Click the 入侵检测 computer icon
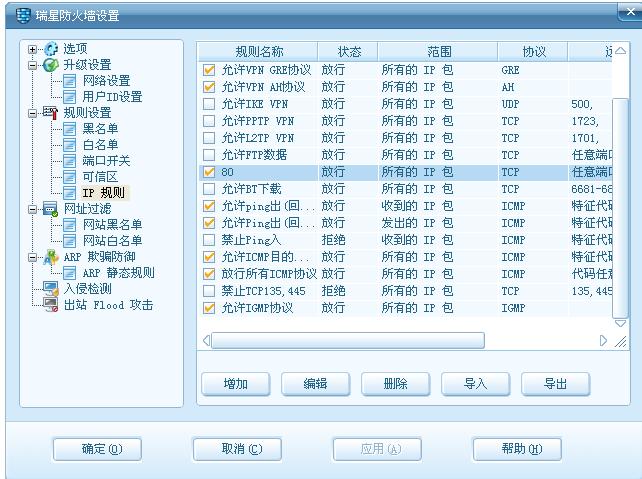The height and width of the screenshot is (479, 642). (x=51, y=289)
